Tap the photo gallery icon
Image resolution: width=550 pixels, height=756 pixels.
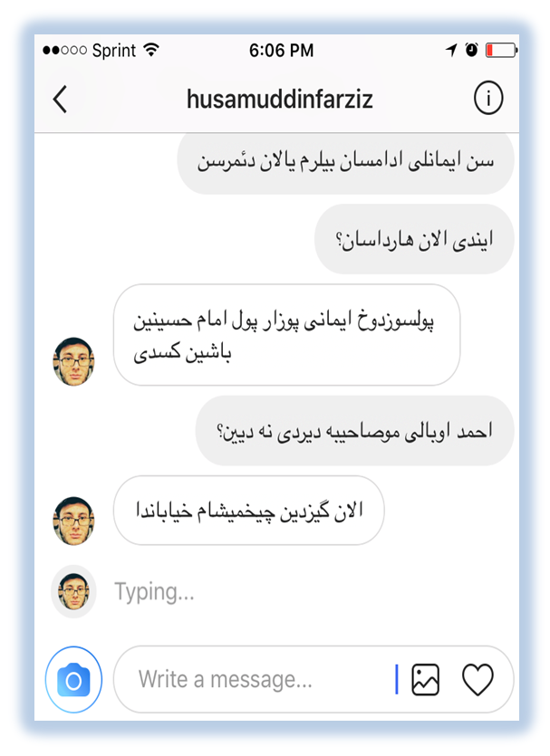pos(425,679)
